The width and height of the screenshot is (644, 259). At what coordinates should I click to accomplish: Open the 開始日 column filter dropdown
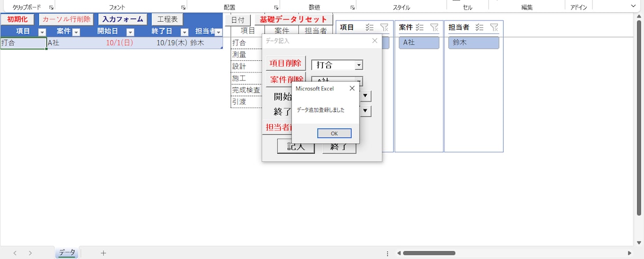(130, 32)
